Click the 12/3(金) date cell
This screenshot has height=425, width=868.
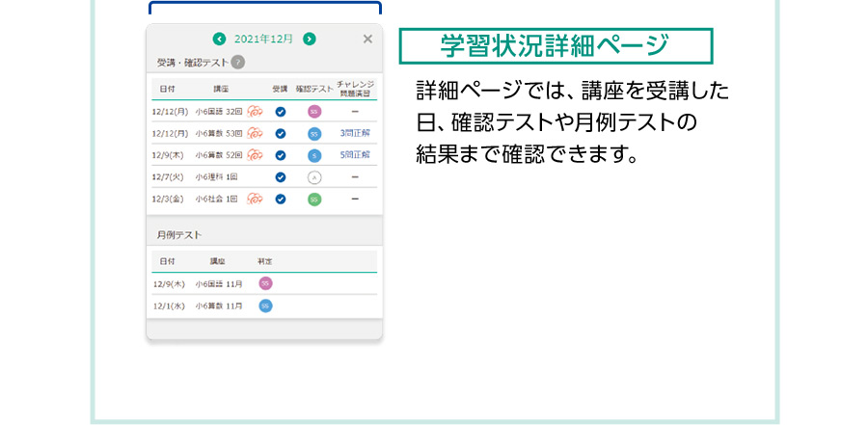[x=168, y=199]
